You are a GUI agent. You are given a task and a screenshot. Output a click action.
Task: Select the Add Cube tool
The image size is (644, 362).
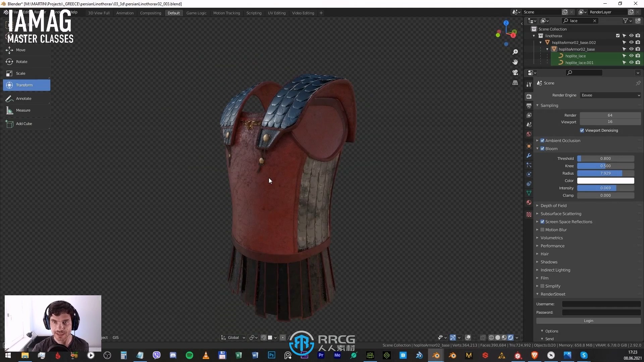tap(26, 124)
